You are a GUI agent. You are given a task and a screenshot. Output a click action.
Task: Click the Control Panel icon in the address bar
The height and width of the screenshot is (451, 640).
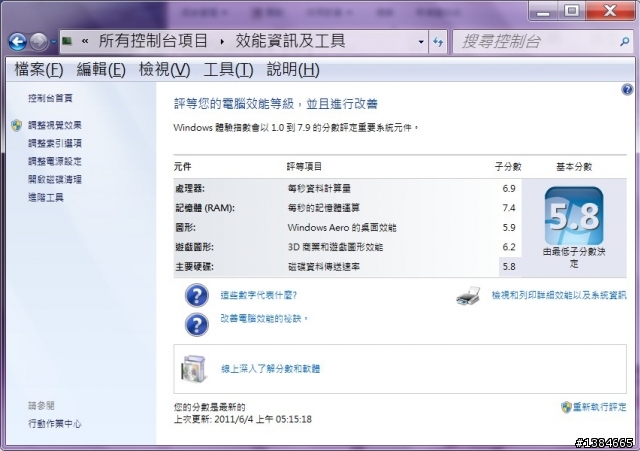(x=67, y=41)
